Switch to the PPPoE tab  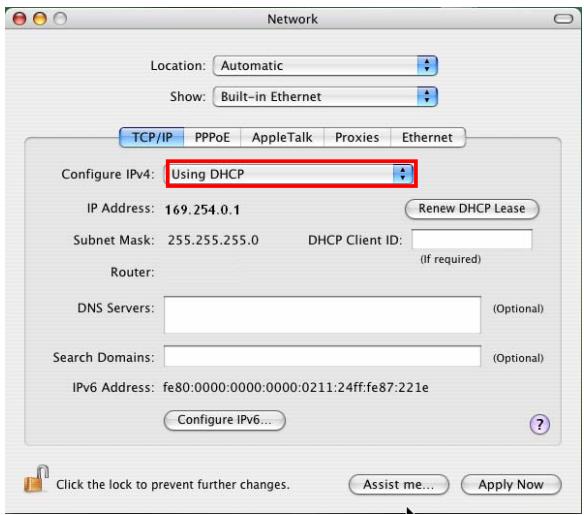click(212, 137)
